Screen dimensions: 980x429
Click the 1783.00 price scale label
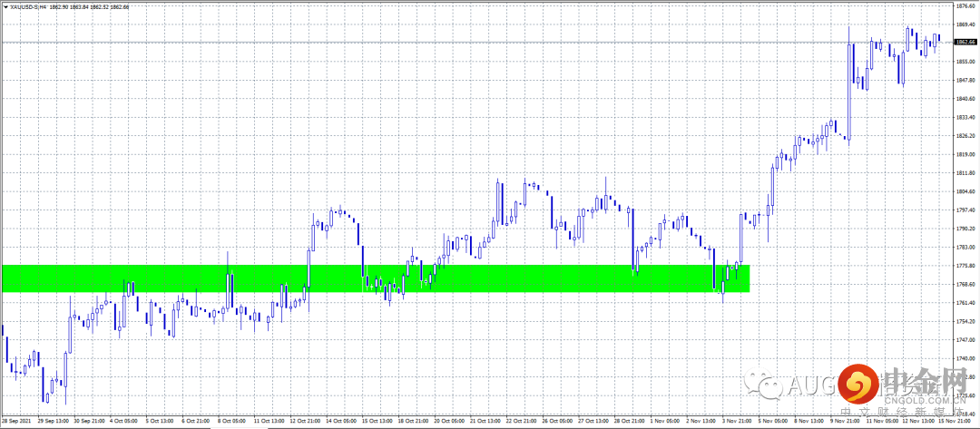[965, 248]
